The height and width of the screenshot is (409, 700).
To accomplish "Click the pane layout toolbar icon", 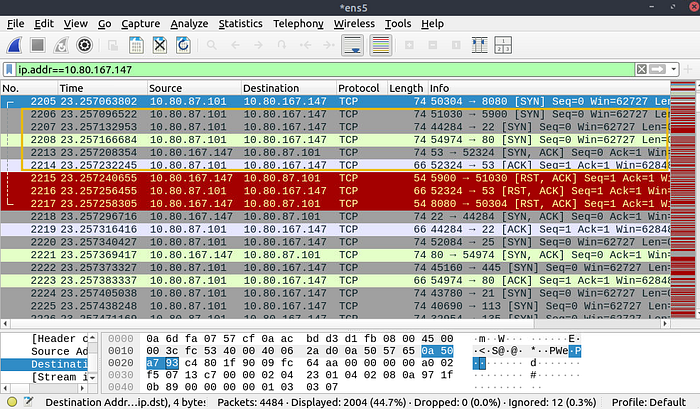I will coord(503,45).
